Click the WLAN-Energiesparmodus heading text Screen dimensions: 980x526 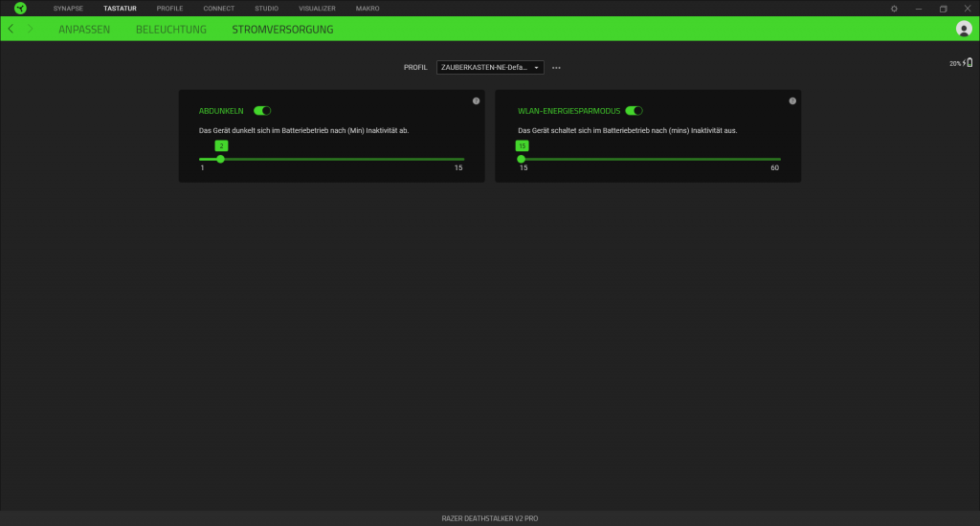(x=568, y=111)
